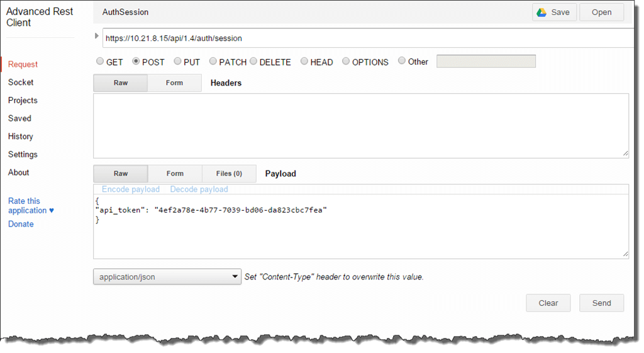Grab the Headers text area resize handle

[625, 154]
